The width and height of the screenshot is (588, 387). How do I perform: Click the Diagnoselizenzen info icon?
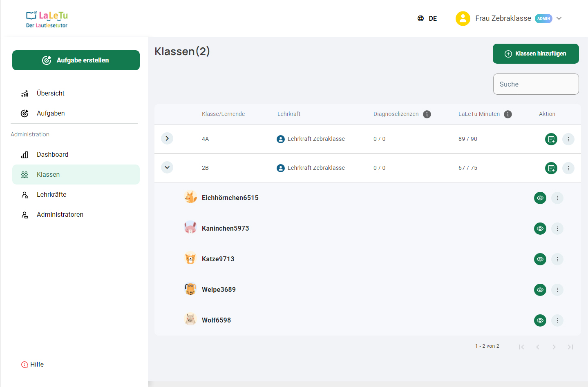(x=427, y=114)
